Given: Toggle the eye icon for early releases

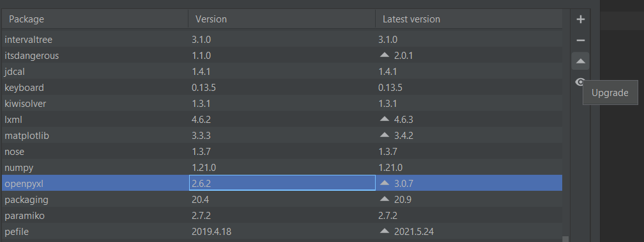Looking at the screenshot, I should pos(579,83).
